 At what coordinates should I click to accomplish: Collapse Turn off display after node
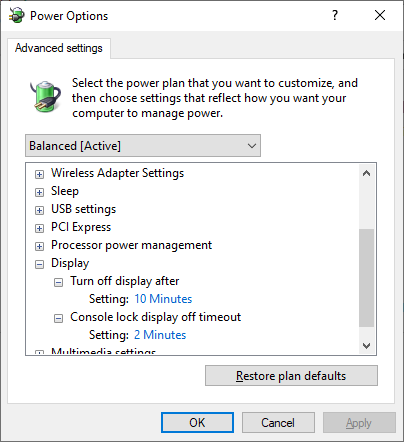(58, 282)
